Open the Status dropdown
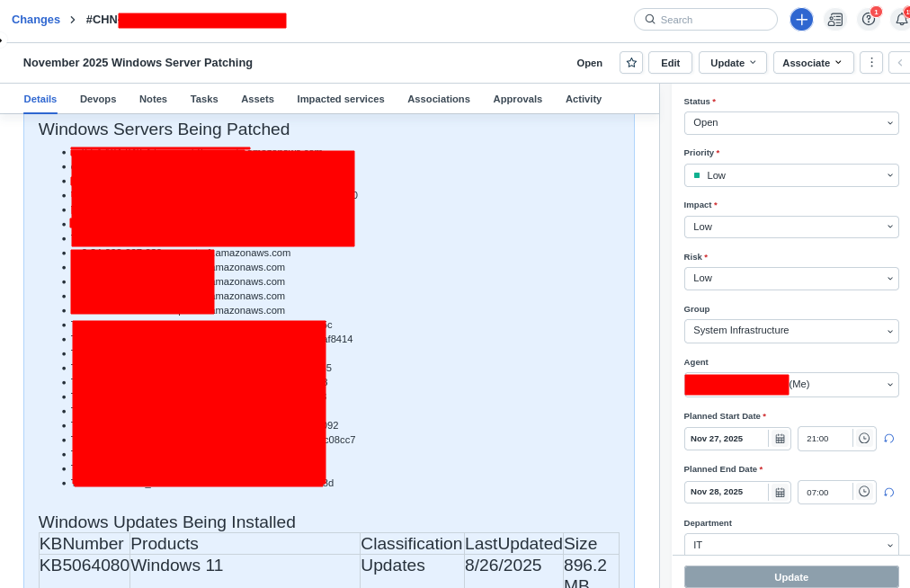Image resolution: width=910 pixels, height=588 pixels. (x=791, y=122)
